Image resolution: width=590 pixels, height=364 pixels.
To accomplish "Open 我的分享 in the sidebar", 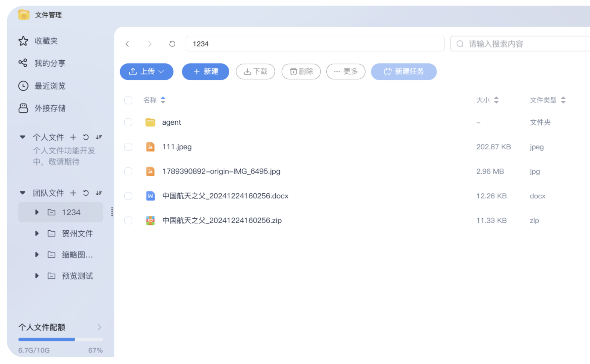I will pos(42,63).
